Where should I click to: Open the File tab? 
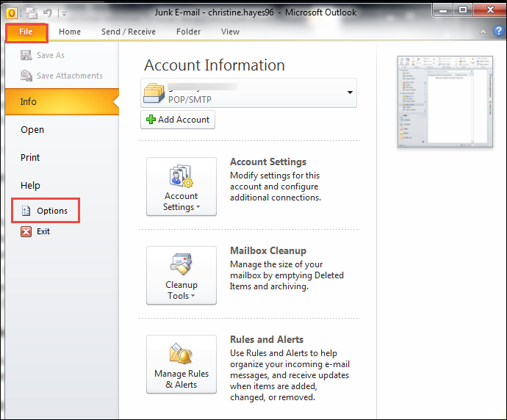[x=26, y=32]
